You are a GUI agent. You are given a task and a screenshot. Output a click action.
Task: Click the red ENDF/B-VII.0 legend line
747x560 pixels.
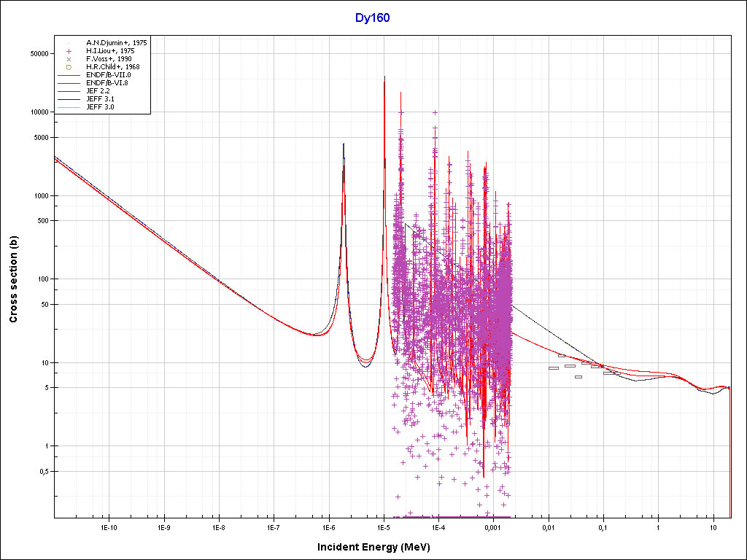point(69,75)
